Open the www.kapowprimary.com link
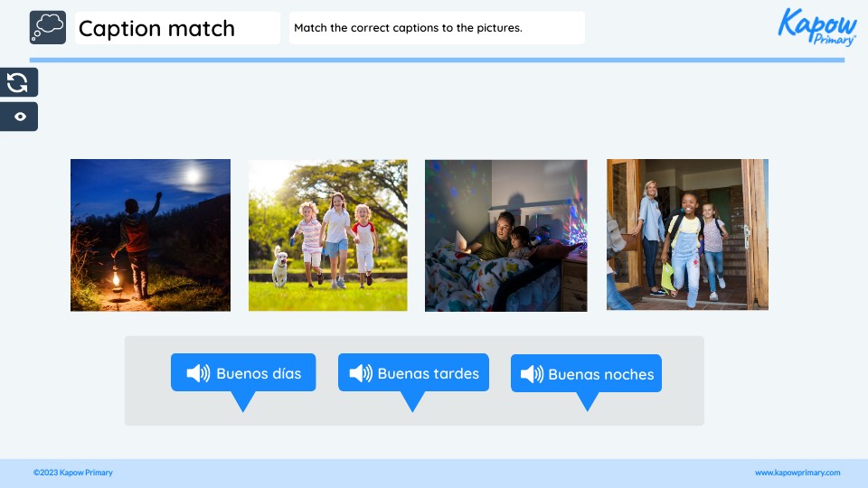This screenshot has height=488, width=868. pos(797,473)
